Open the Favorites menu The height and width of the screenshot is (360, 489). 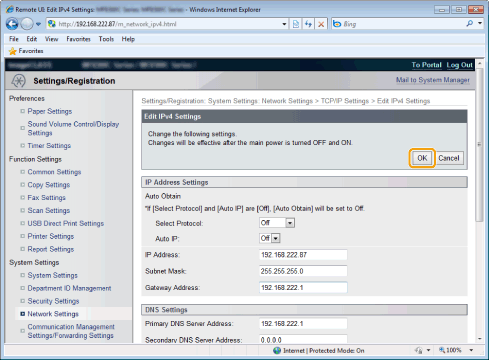(78, 39)
